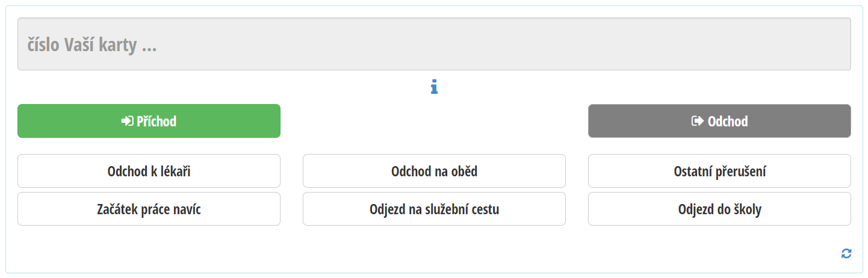Focus the card number input field
The height and width of the screenshot is (278, 868).
point(434,45)
